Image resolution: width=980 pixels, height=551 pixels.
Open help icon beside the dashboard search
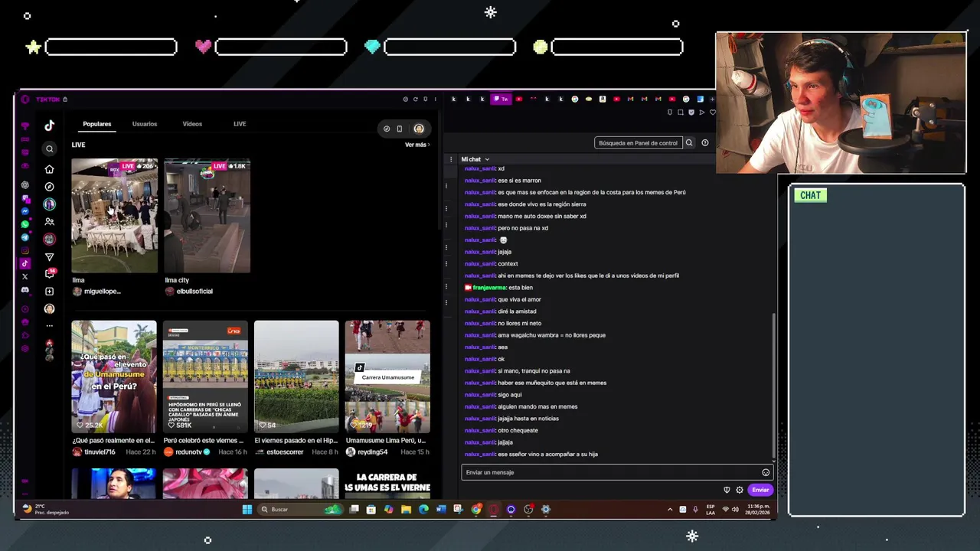(705, 142)
